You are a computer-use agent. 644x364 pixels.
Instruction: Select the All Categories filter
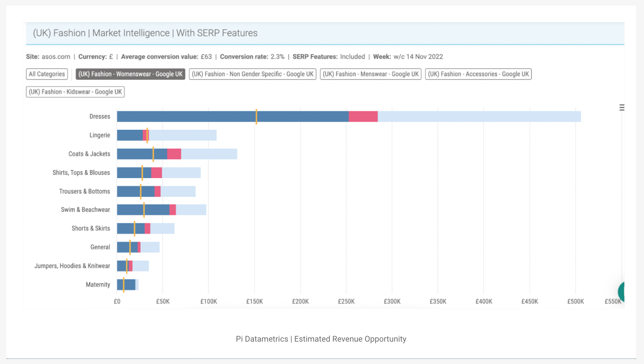coord(46,74)
